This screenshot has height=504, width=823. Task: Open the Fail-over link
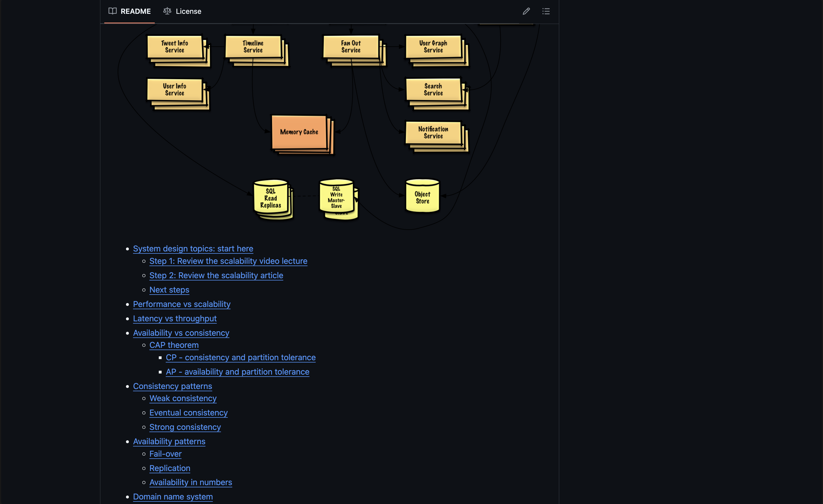pyautogui.click(x=165, y=454)
